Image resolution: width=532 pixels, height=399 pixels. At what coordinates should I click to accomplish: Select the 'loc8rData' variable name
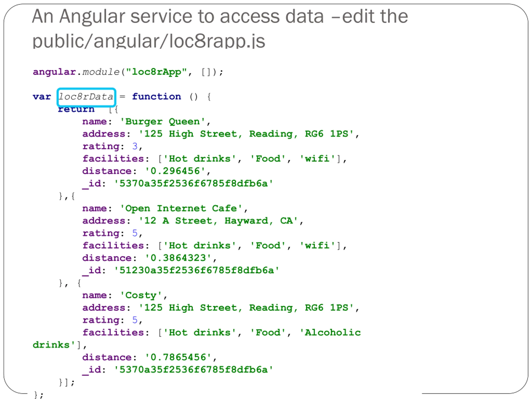pyautogui.click(x=86, y=97)
